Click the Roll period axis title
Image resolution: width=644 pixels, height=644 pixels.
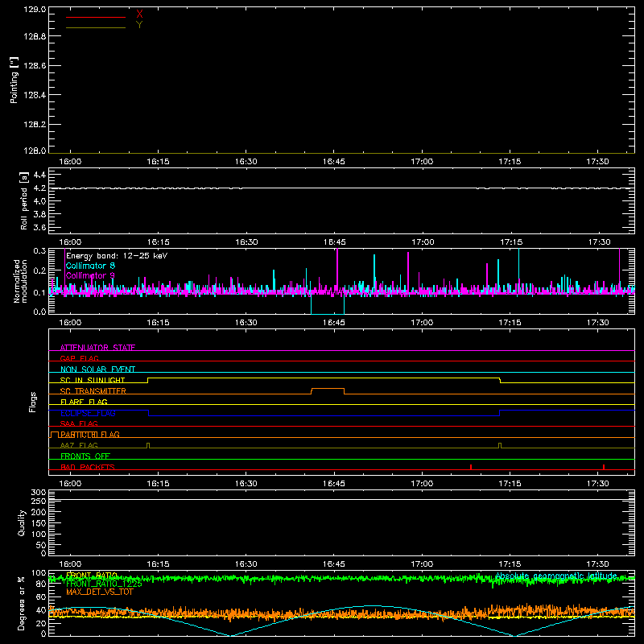click(x=24, y=200)
